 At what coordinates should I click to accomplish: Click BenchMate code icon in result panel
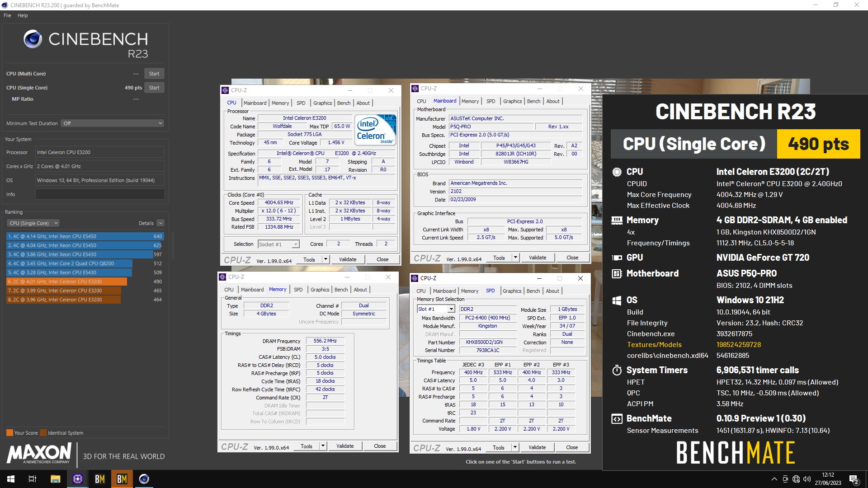pyautogui.click(x=617, y=418)
